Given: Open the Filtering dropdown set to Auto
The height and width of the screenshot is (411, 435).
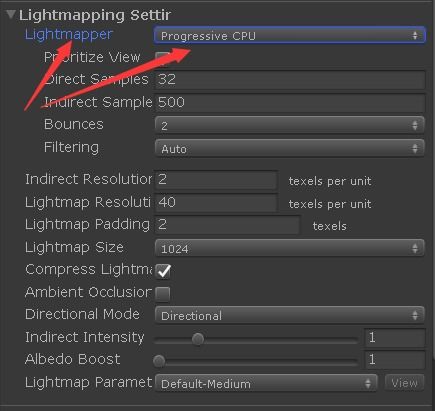Looking at the screenshot, I should pyautogui.click(x=290, y=148).
